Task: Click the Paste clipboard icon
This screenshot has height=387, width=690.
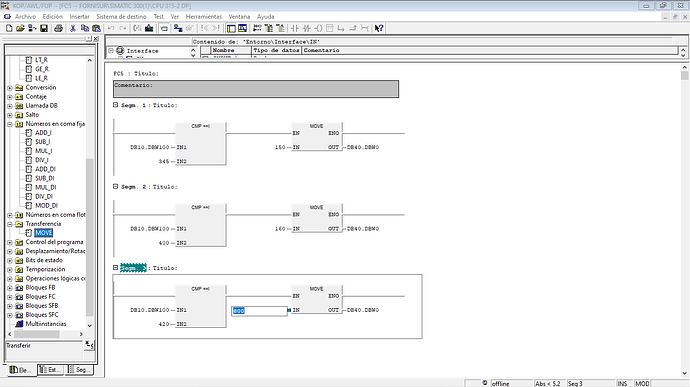Action: [96, 28]
